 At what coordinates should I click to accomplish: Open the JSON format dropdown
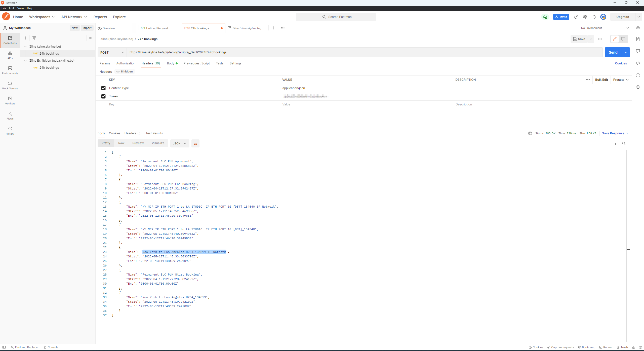coord(180,143)
